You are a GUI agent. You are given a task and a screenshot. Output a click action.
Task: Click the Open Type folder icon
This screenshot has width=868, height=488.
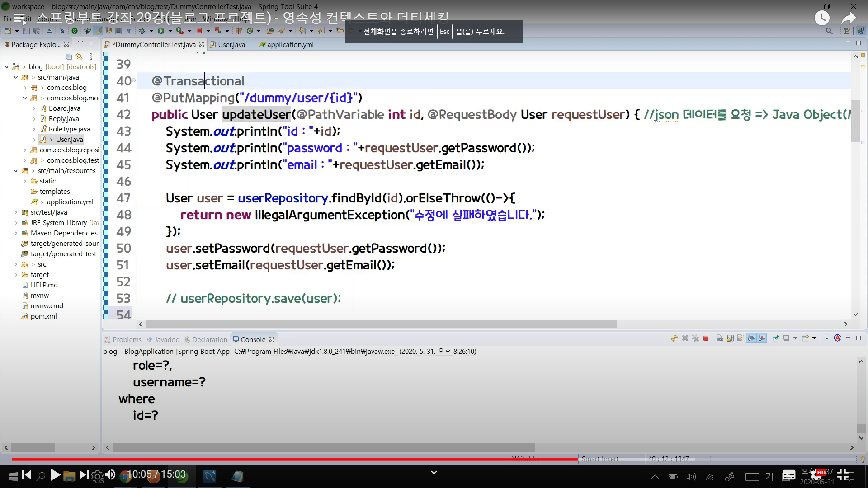[270, 31]
